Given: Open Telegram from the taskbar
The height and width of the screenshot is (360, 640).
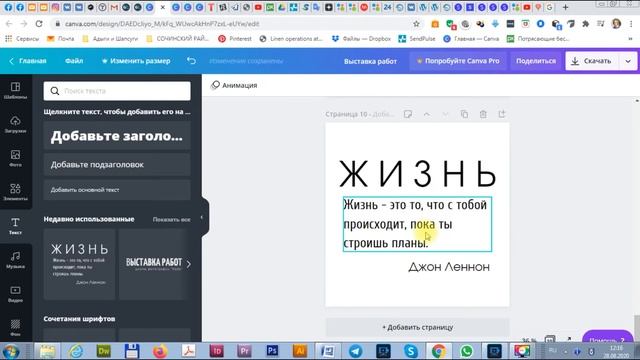Looking at the screenshot, I should [x=355, y=351].
